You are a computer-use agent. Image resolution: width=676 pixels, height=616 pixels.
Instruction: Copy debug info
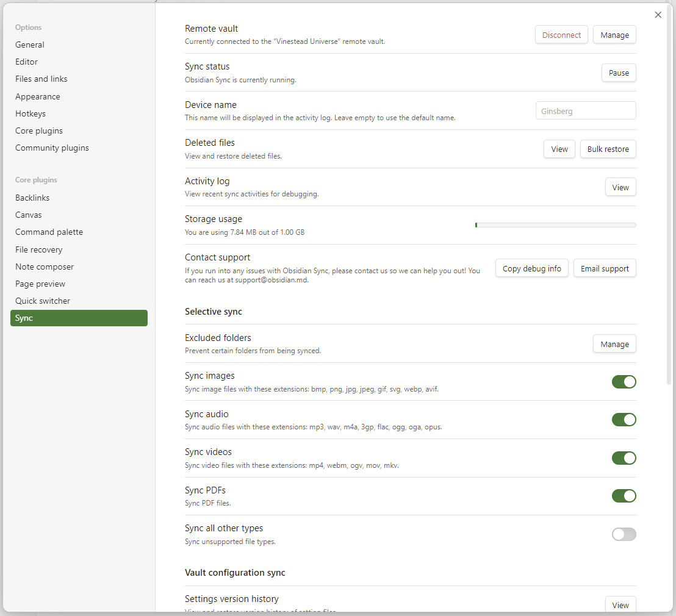(x=531, y=268)
